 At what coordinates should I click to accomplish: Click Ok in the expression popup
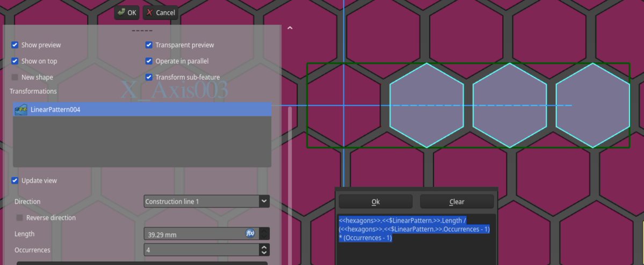375,202
